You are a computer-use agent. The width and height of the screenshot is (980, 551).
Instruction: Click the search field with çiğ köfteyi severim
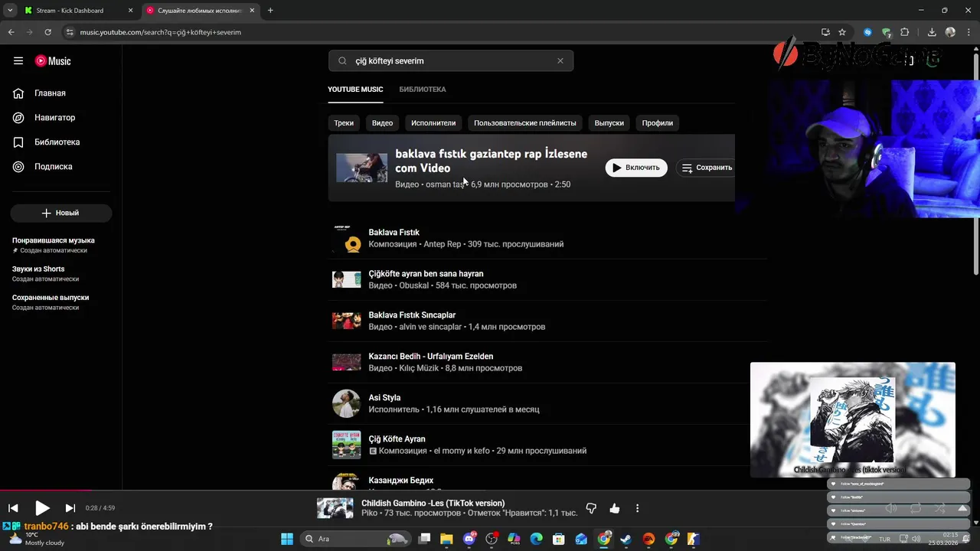452,61
